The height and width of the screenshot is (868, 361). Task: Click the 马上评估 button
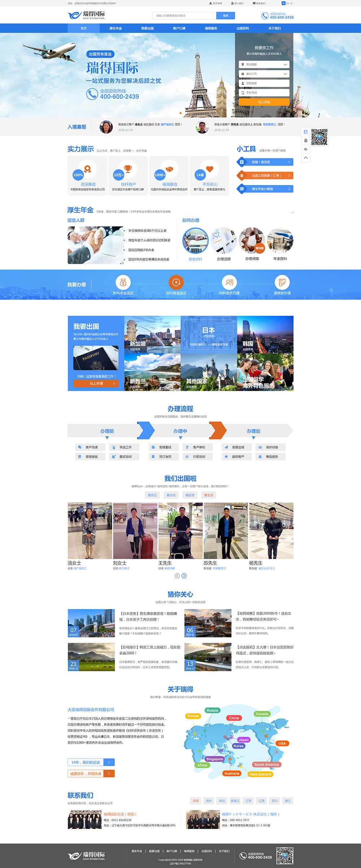pos(264,102)
